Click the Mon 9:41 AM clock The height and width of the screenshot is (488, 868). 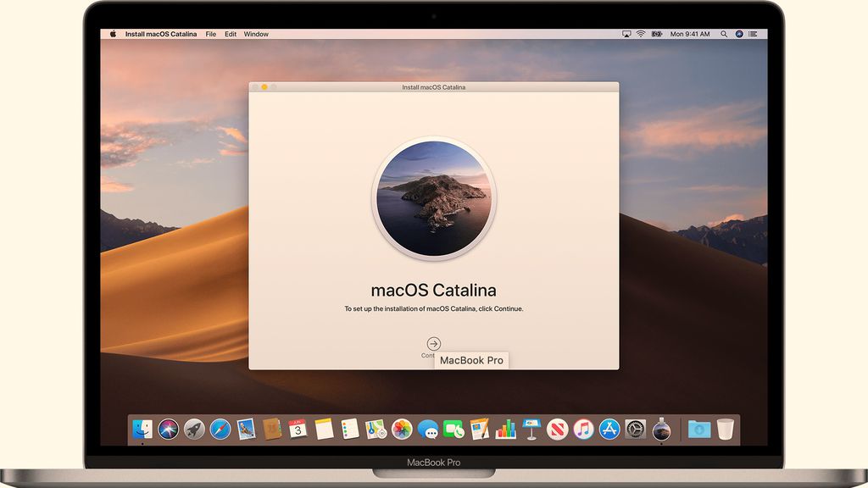click(690, 34)
